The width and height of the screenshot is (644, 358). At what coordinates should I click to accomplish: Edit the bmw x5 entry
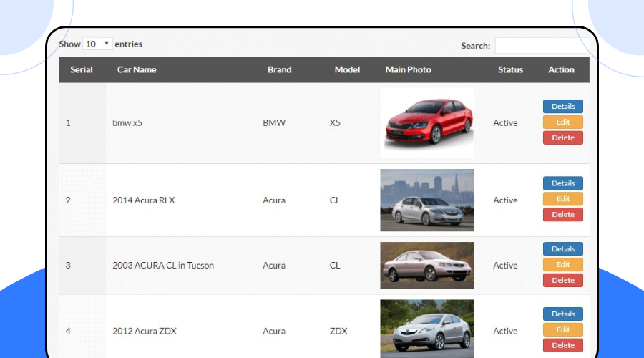click(562, 122)
